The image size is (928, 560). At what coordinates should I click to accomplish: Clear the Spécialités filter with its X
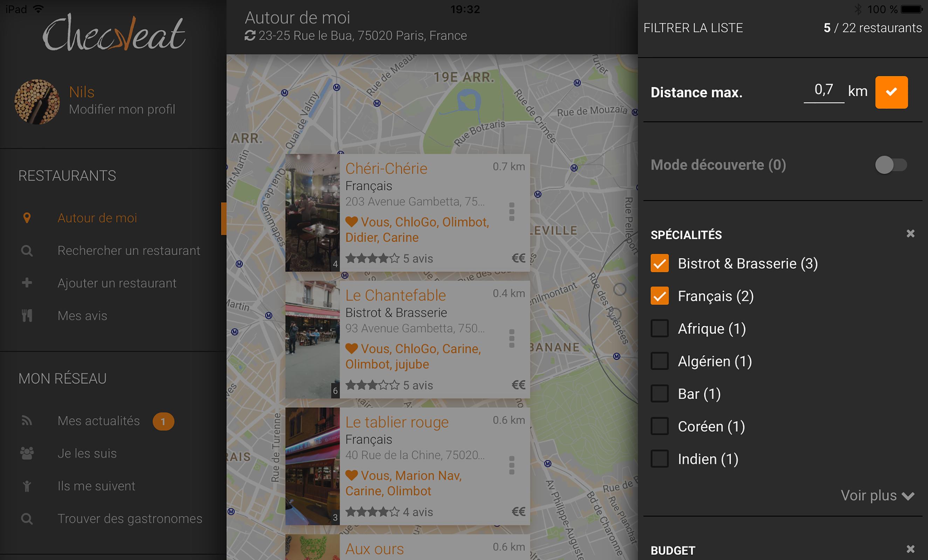(910, 234)
